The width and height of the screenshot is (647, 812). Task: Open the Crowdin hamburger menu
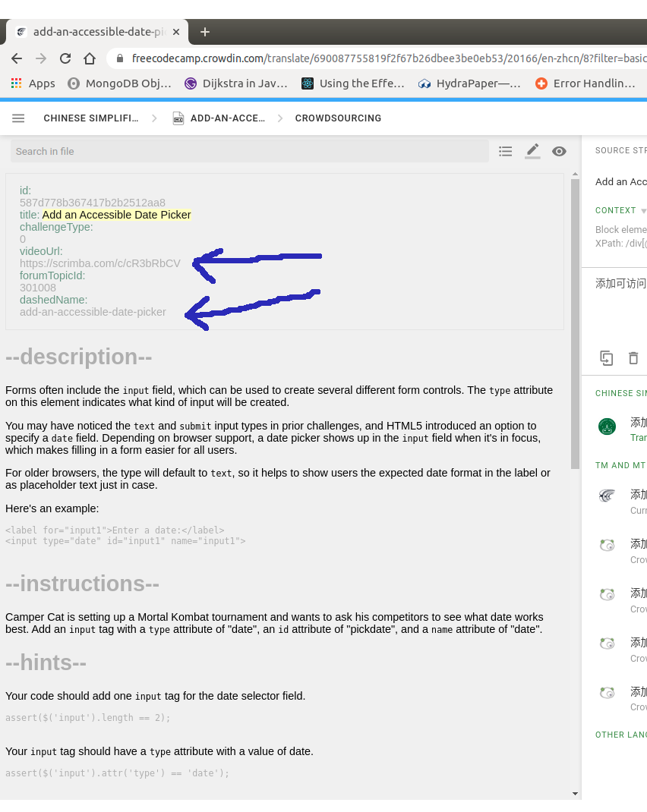point(18,118)
